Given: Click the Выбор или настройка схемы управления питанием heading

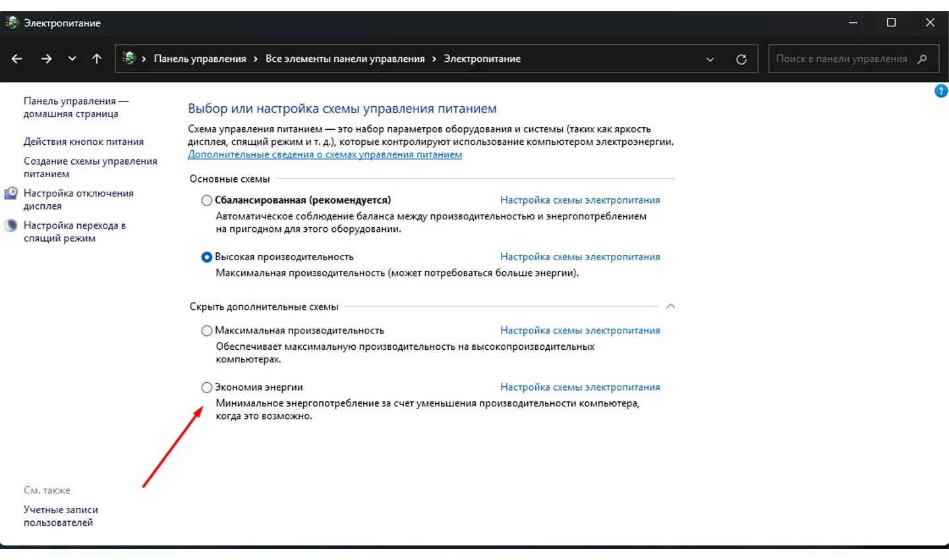Looking at the screenshot, I should tap(343, 109).
